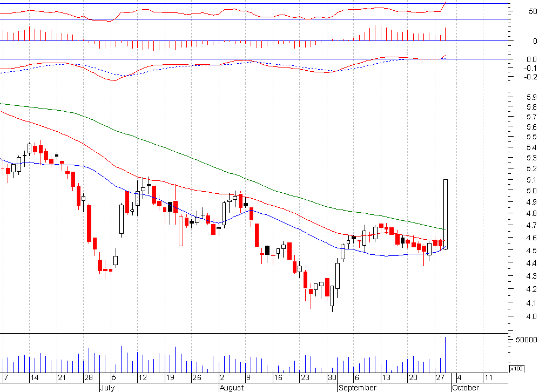The height and width of the screenshot is (392, 539).
Task: Click date label 28 on the time axis
Action: coord(89,377)
